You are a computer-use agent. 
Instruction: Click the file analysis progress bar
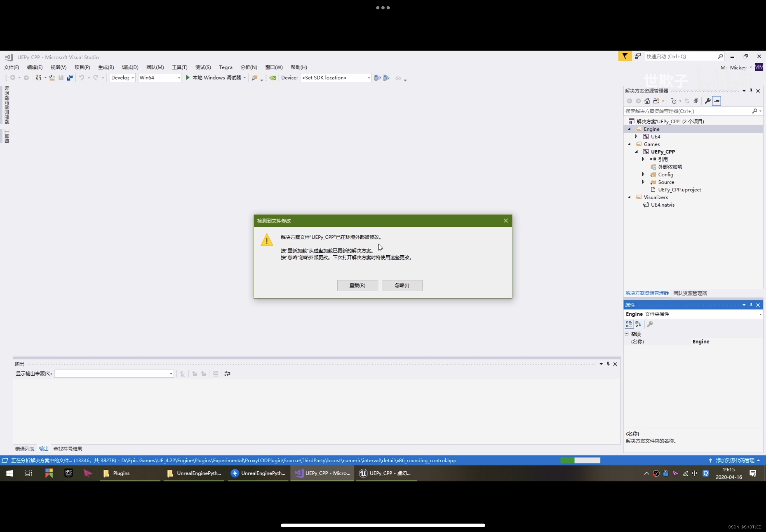580,460
